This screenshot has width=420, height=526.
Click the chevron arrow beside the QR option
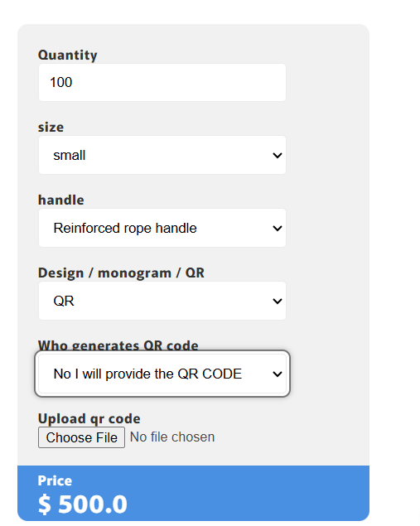coord(277,302)
